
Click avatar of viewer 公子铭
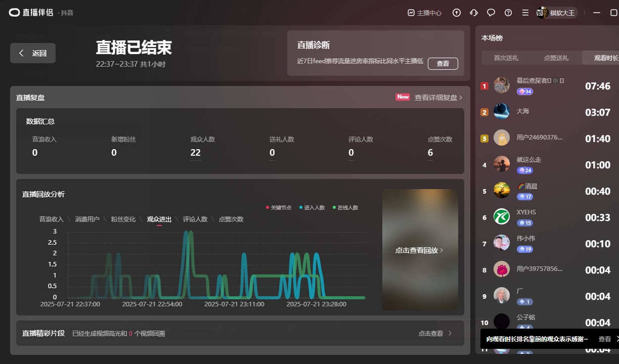coord(502,322)
